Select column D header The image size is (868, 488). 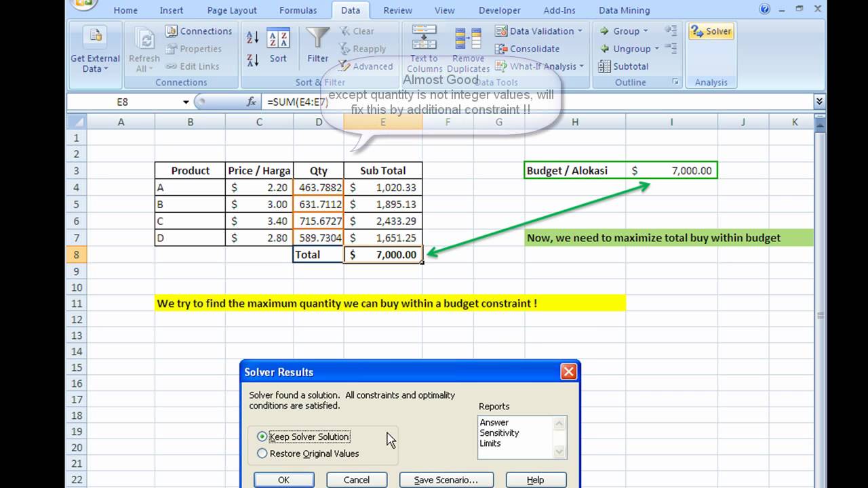tap(318, 122)
